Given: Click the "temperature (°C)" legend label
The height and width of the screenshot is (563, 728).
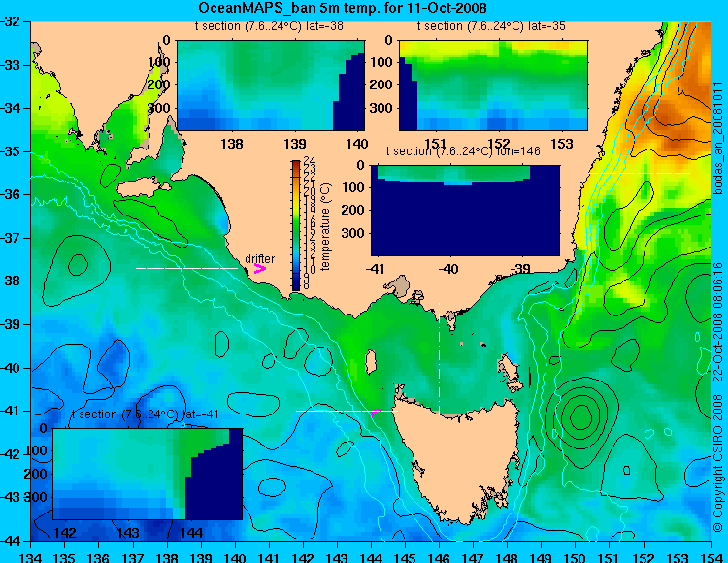Looking at the screenshot, I should point(325,226).
